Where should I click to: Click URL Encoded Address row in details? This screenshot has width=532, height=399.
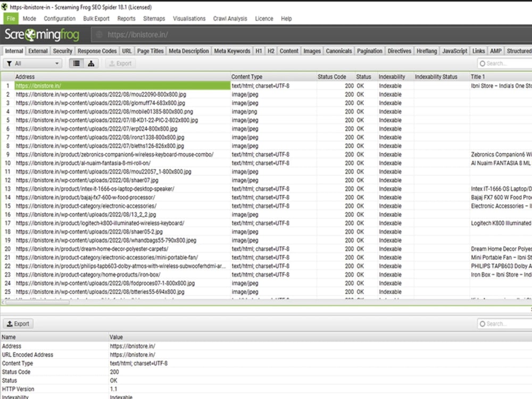click(x=266, y=354)
